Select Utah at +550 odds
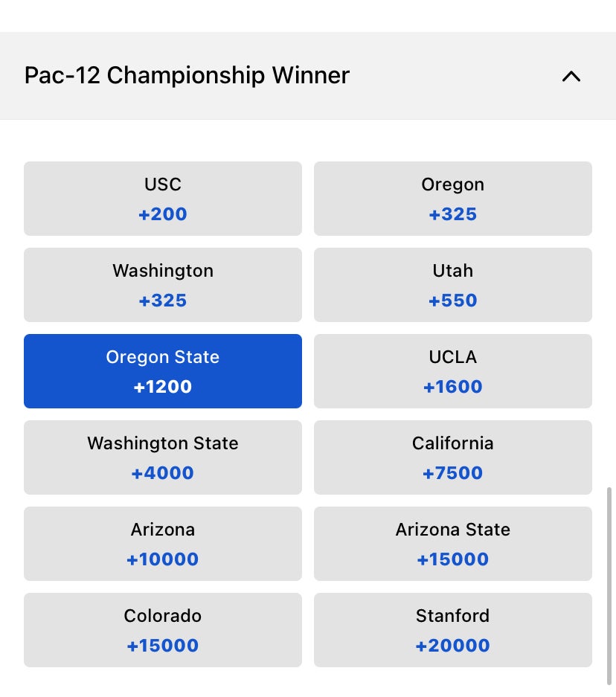This screenshot has height=697, width=616. click(x=452, y=285)
